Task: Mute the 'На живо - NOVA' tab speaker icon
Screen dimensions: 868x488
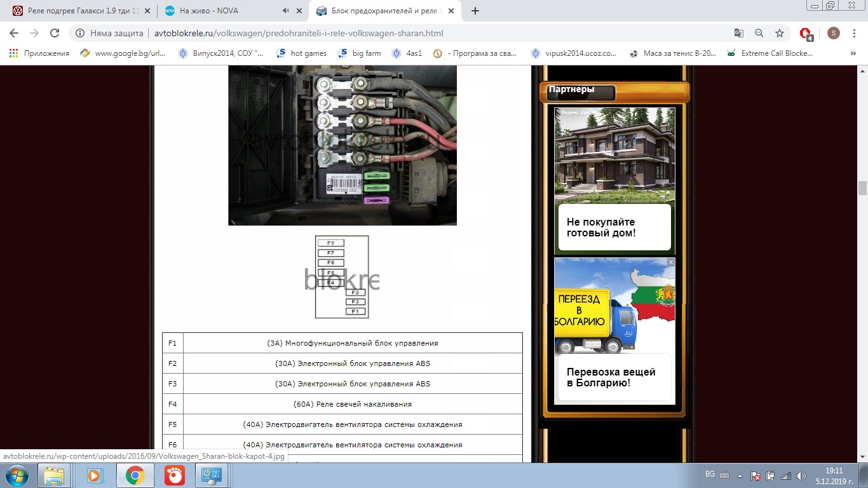Action: click(285, 11)
